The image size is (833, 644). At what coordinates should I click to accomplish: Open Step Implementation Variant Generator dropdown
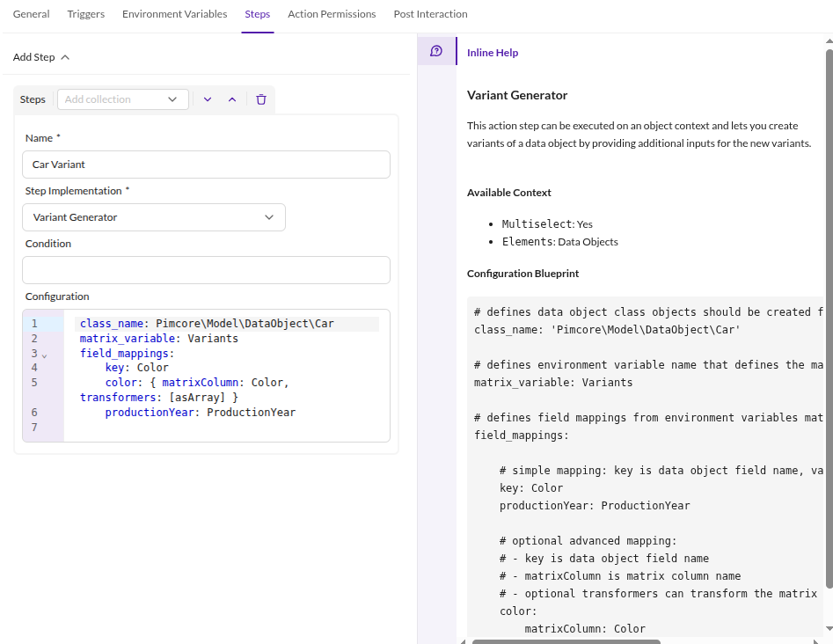click(154, 217)
